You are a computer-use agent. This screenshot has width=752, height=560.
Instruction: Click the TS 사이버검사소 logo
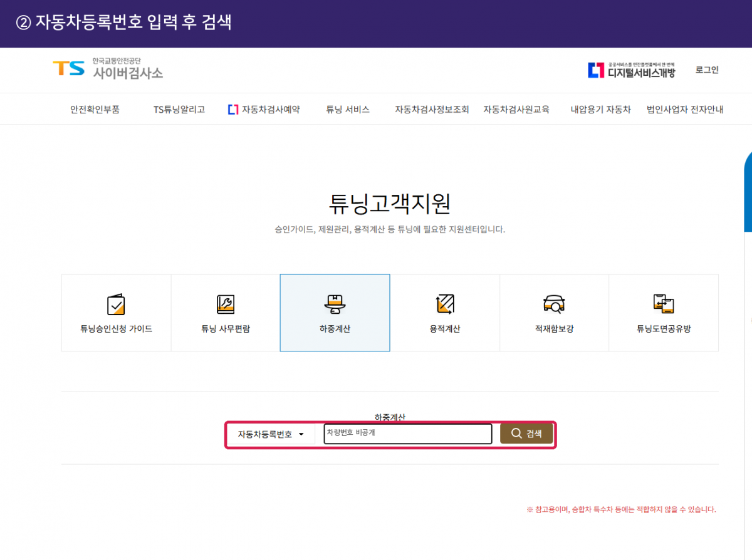(108, 68)
